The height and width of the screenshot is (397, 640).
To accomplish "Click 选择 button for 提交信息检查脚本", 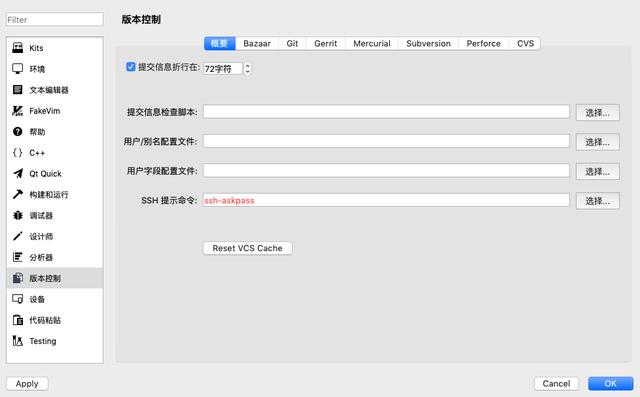I will click(598, 113).
